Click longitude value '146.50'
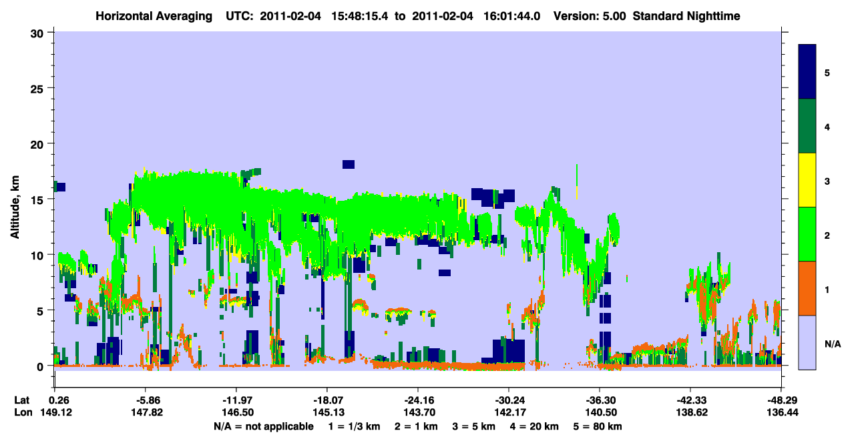This screenshot has width=868, height=445. click(x=236, y=412)
